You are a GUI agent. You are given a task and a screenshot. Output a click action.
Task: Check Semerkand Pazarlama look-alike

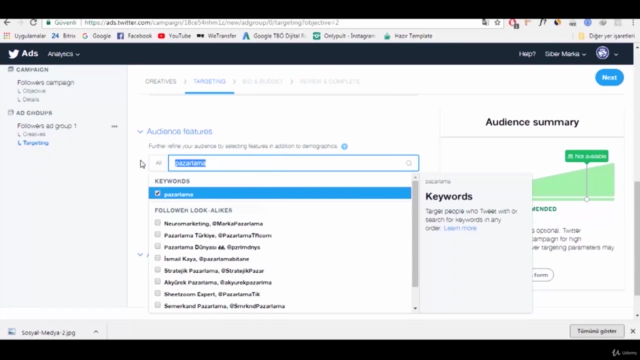pos(158,305)
